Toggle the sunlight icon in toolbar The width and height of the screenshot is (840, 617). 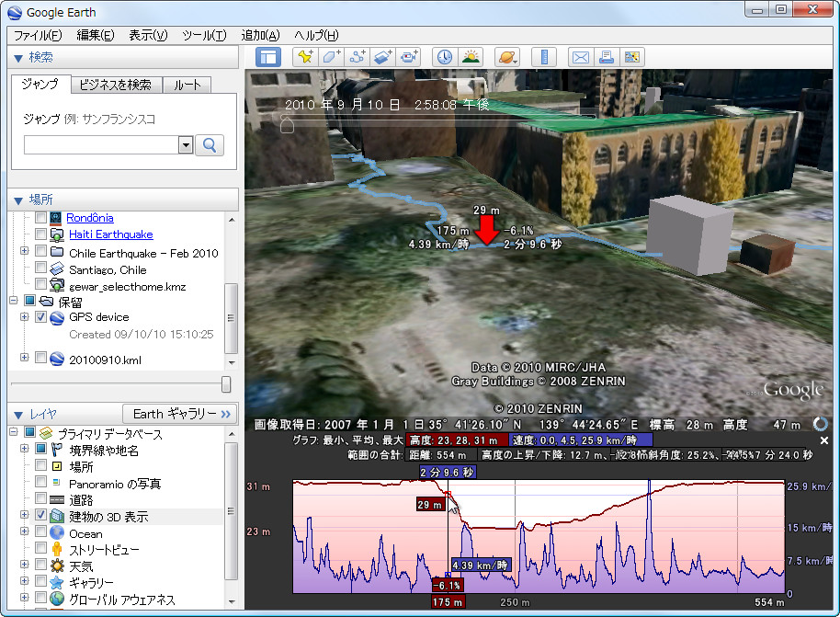click(x=471, y=57)
